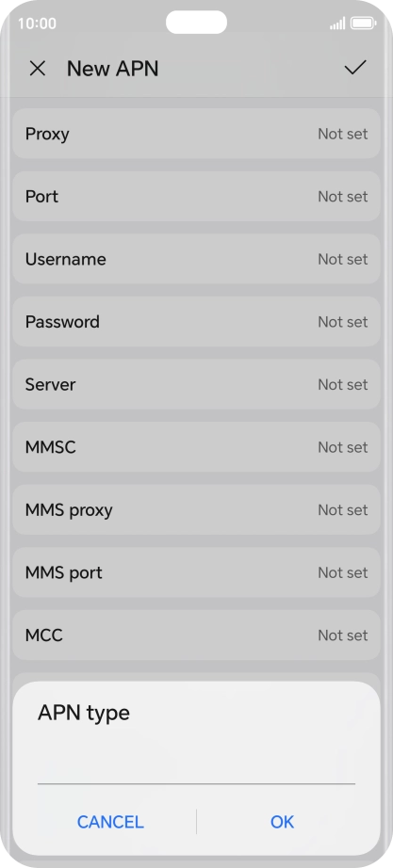Tap the signal strength icon
Image resolution: width=393 pixels, height=868 pixels.
(337, 24)
